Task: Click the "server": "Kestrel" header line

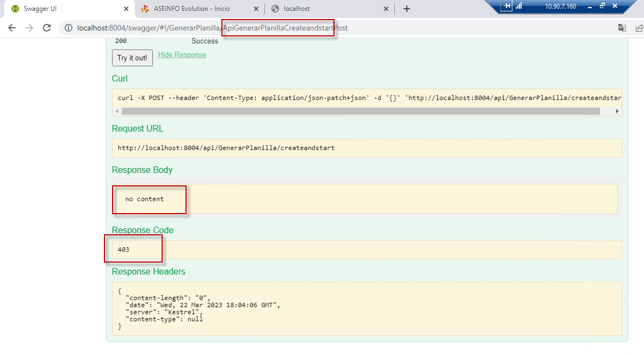Action: pos(164,312)
